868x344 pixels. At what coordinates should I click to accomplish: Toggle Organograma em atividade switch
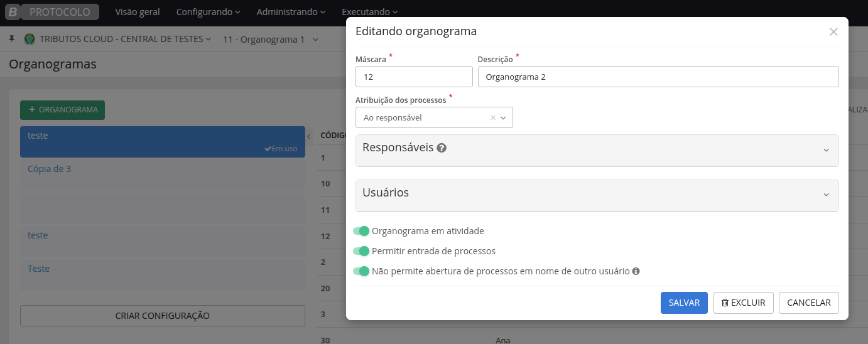pyautogui.click(x=361, y=231)
